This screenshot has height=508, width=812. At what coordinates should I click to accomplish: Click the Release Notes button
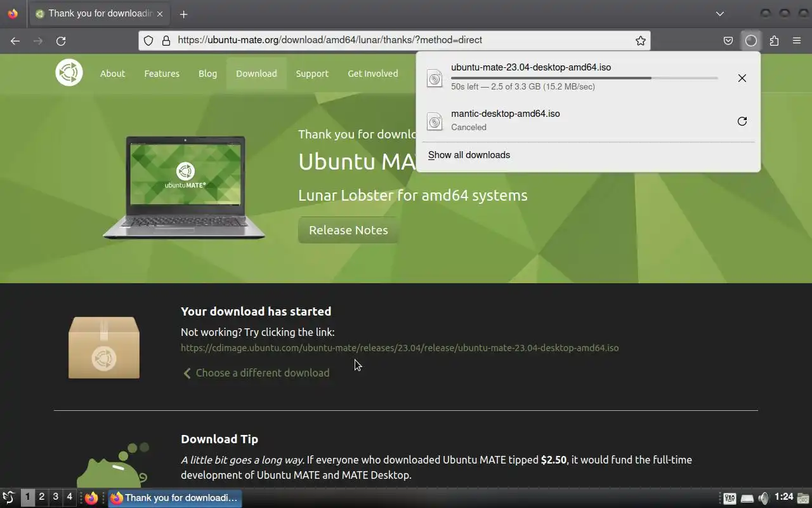click(x=348, y=230)
